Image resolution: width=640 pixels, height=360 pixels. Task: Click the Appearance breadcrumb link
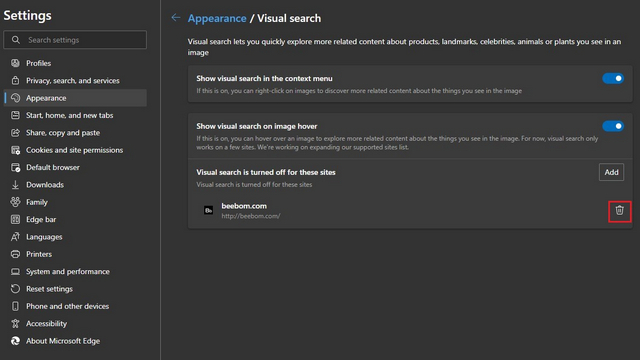[217, 18]
